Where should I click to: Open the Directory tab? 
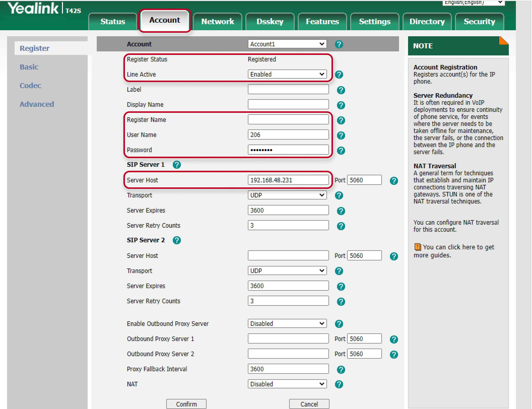[x=427, y=22]
